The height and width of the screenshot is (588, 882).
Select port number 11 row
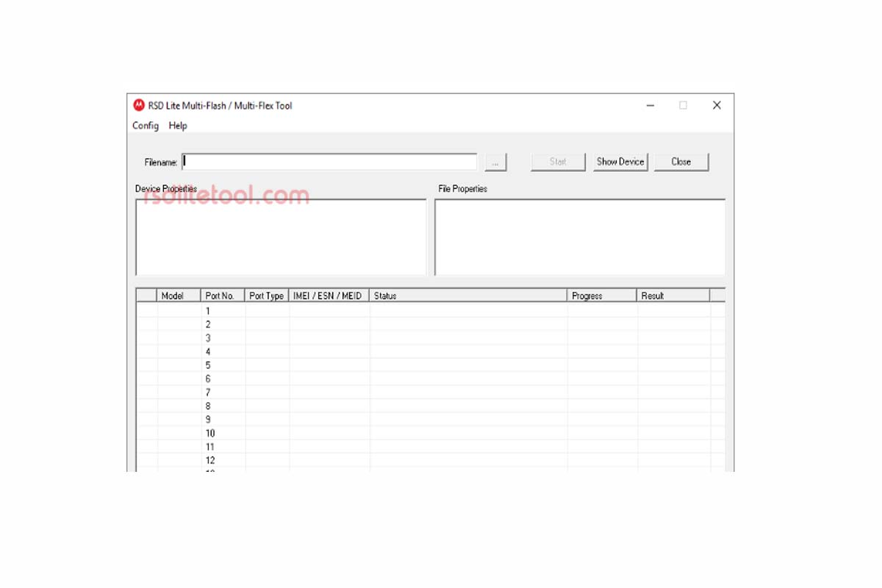431,447
